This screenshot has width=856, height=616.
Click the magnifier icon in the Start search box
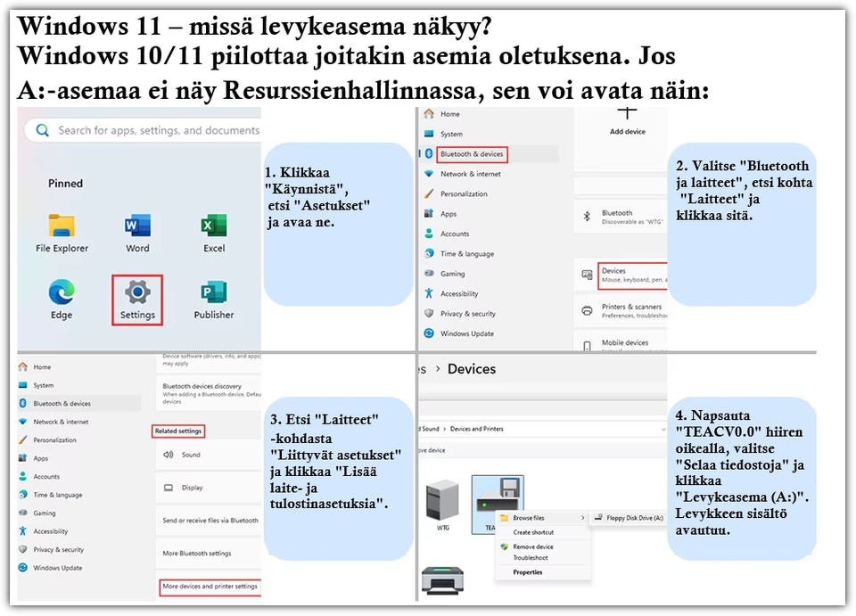tap(42, 130)
